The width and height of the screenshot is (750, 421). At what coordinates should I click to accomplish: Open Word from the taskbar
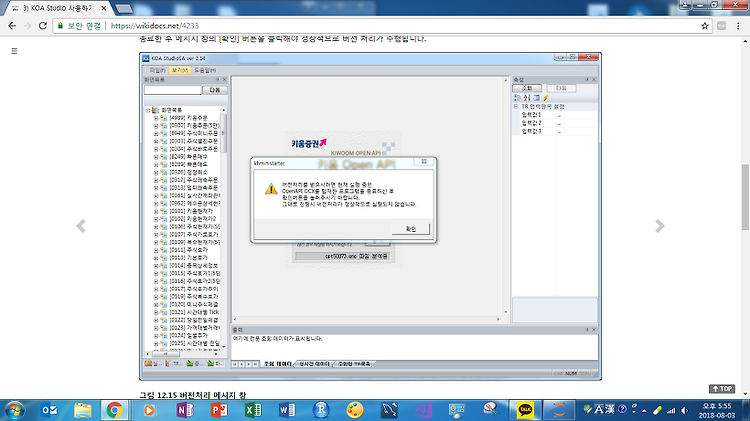[x=287, y=410]
